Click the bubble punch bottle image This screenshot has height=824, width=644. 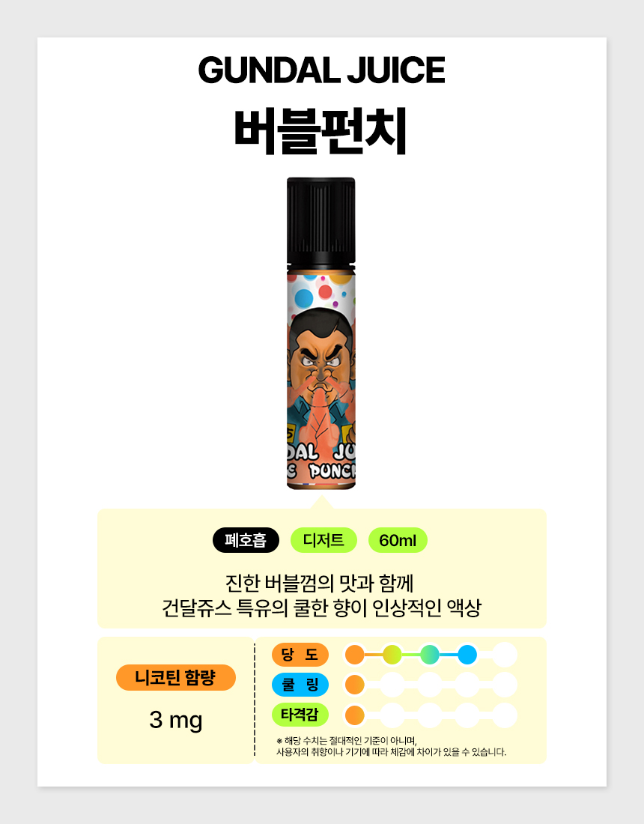[321, 333]
